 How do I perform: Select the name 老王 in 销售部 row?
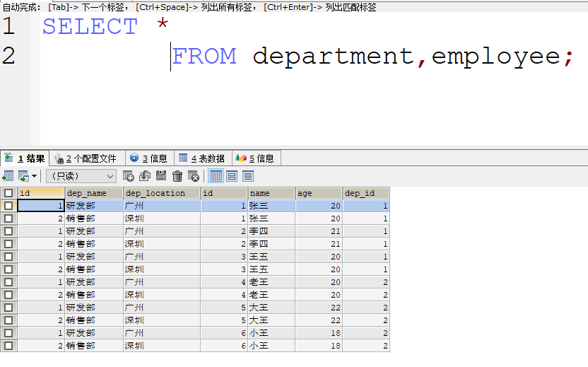coord(271,295)
